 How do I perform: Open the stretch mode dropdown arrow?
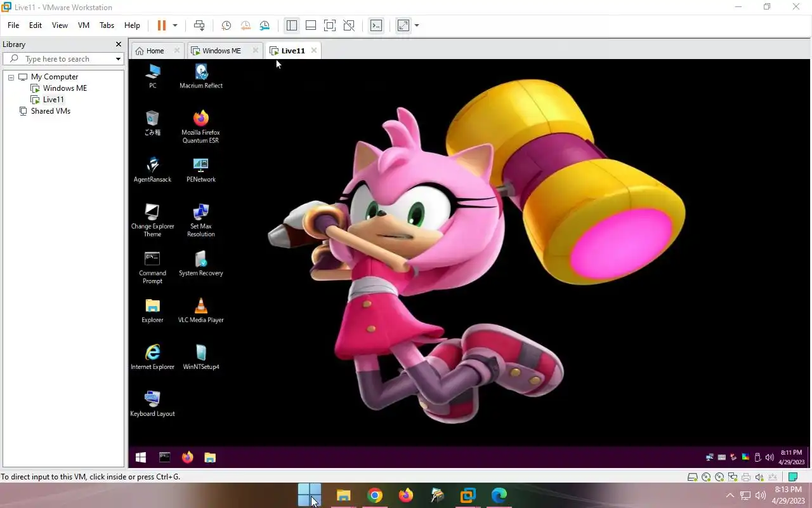[x=417, y=25]
